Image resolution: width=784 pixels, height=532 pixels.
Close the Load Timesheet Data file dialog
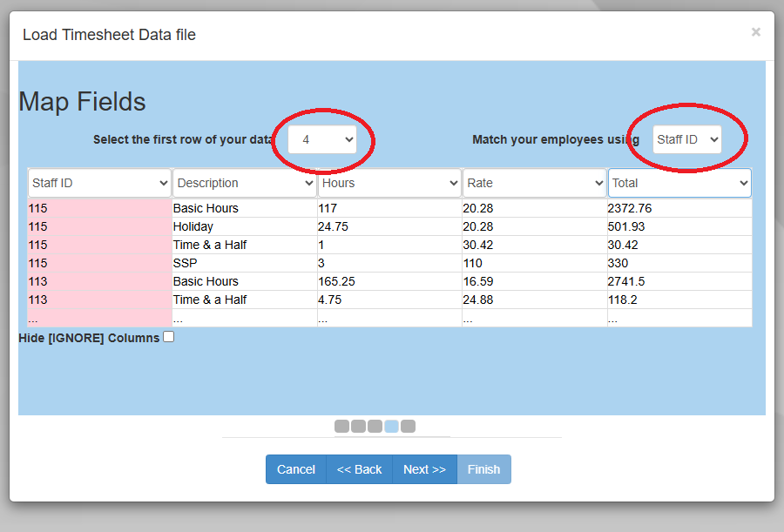[756, 31]
